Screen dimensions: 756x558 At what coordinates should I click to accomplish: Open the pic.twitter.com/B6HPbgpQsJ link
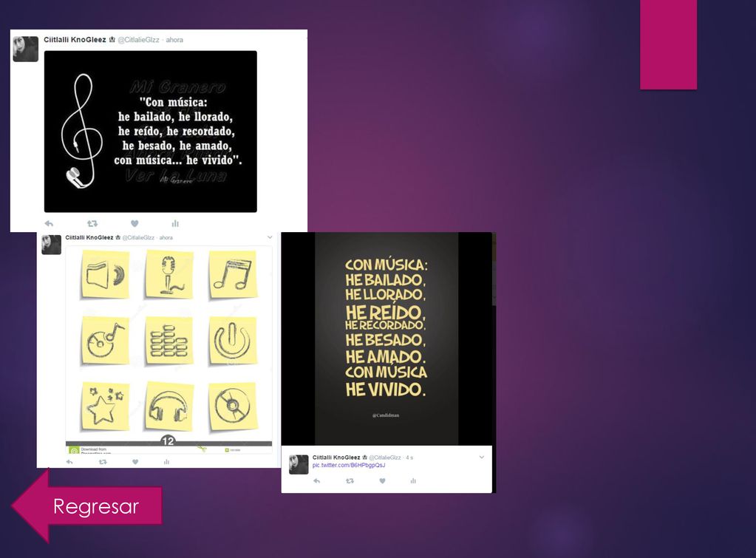click(349, 466)
